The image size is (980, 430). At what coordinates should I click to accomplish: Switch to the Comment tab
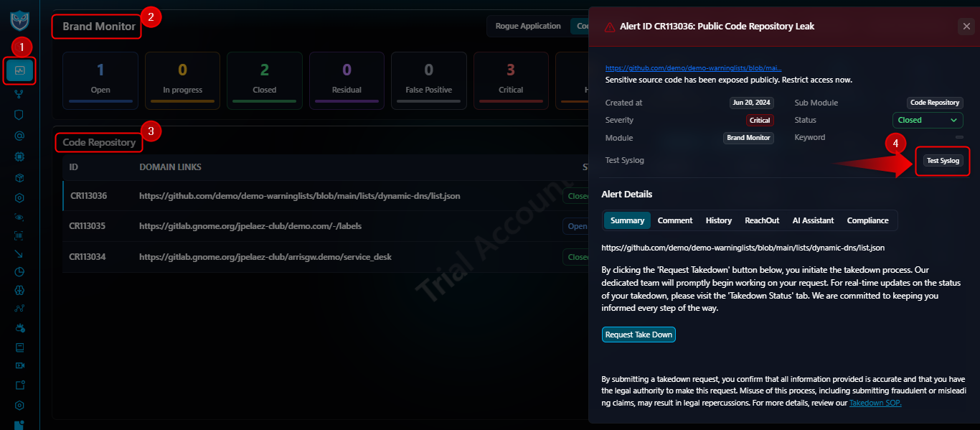675,220
